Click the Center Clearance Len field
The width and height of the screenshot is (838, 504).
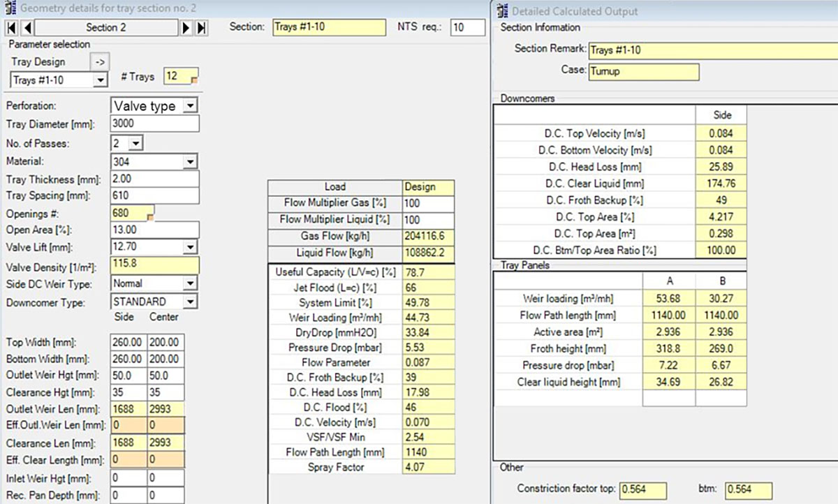[166, 443]
